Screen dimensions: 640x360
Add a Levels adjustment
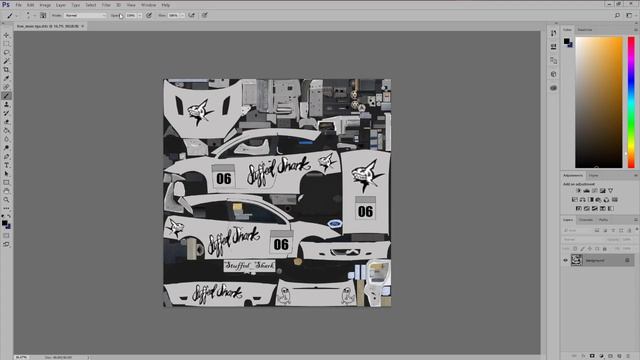point(587,191)
